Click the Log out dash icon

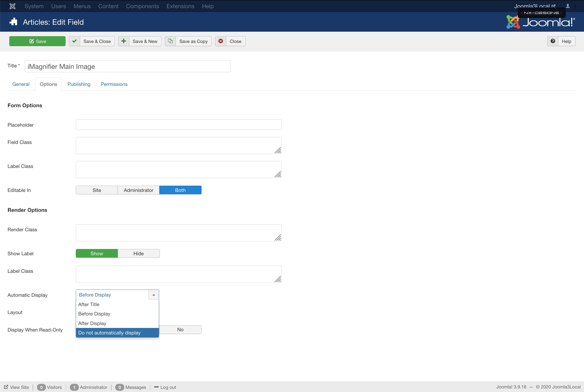coord(156,387)
